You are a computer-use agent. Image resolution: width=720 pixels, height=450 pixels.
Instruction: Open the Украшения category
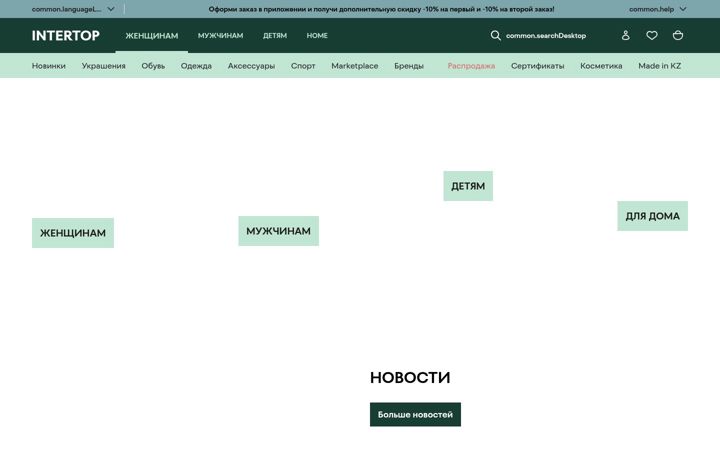coord(103,66)
